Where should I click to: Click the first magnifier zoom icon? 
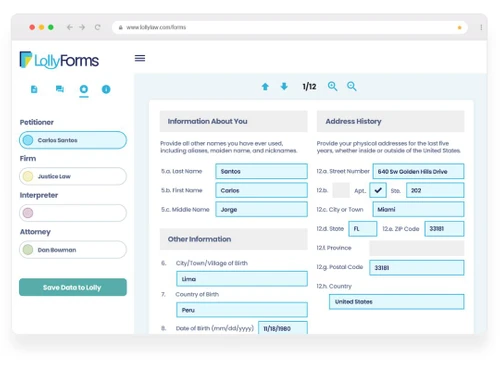point(332,86)
